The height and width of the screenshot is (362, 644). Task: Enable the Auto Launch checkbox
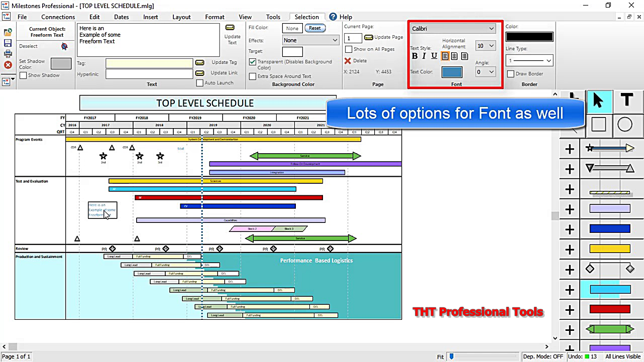pos(200,83)
